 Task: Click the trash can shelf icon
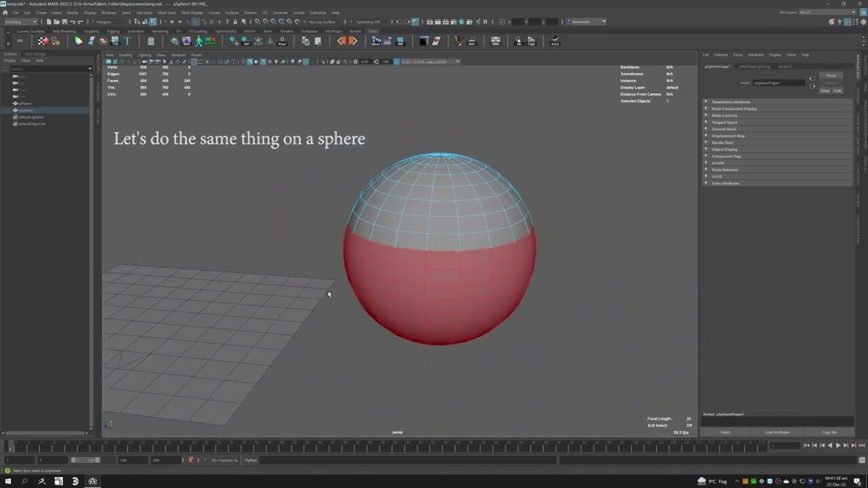pyautogui.click(x=151, y=41)
